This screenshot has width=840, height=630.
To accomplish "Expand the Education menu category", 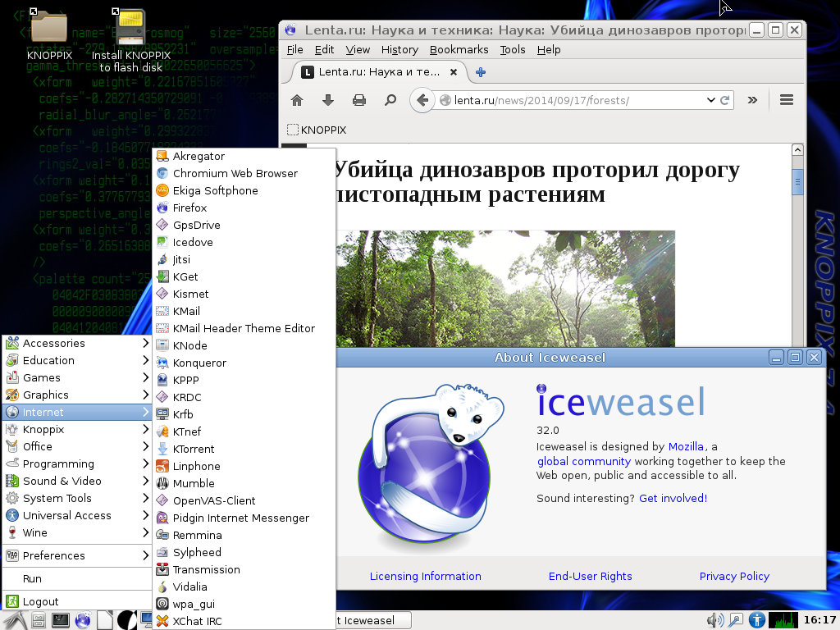I will tap(77, 361).
